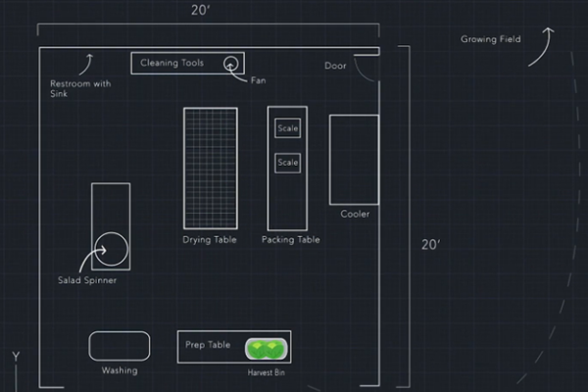Select the Growing Field text label
This screenshot has width=588, height=392.
tap(490, 39)
